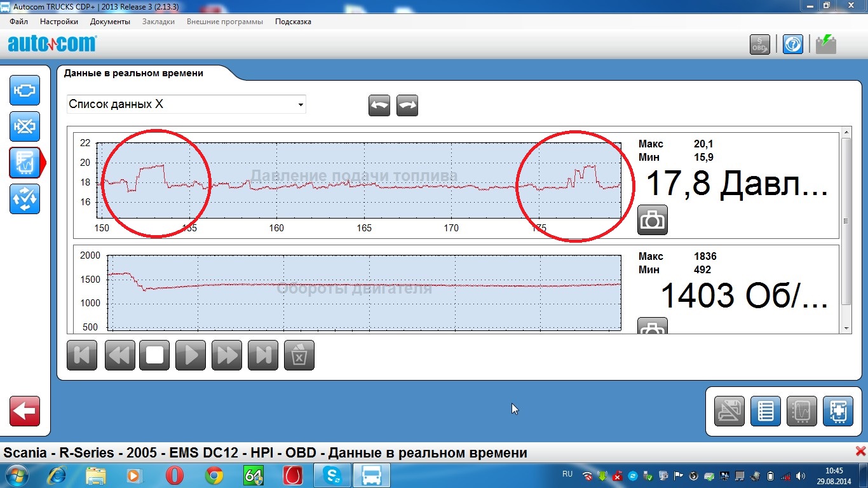868x488 pixels.
Task: Click the camera icon beside engine RPM graph
Action: (652, 327)
